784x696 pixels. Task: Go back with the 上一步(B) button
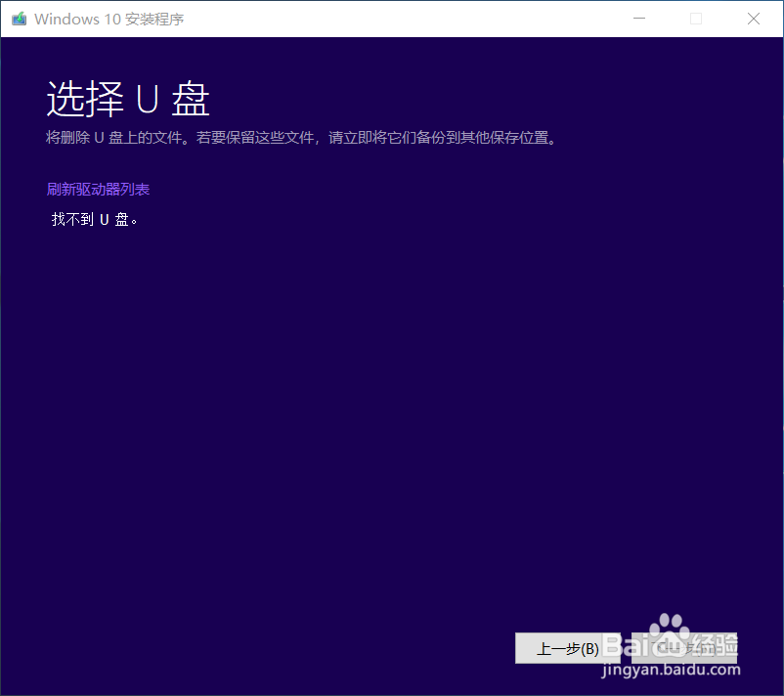point(568,648)
